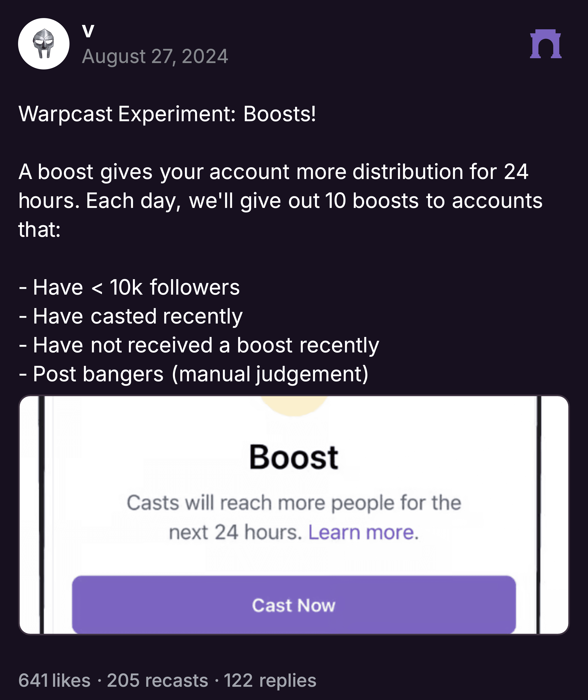Image resolution: width=588 pixels, height=700 pixels.
Task: Click the yellow circle above Boost
Action: click(x=294, y=406)
